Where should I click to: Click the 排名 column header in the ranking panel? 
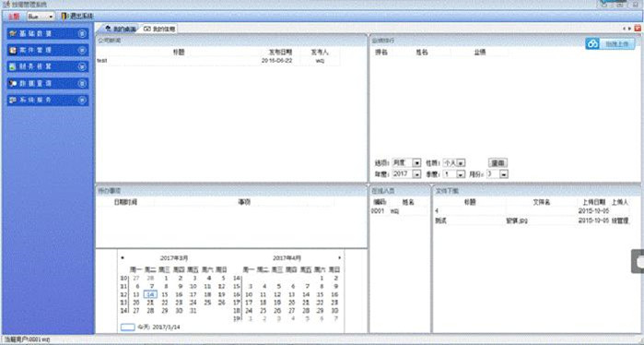[381, 53]
